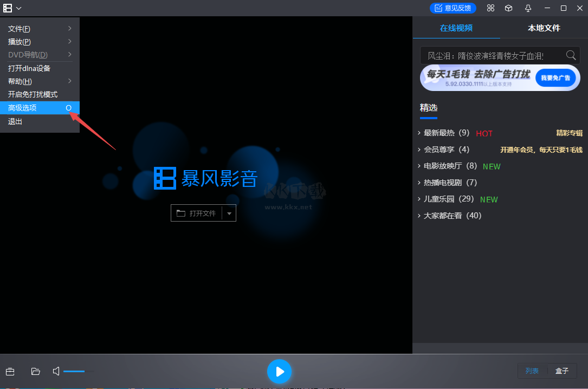Open the dropdown arrow next to 打开文件

229,213
